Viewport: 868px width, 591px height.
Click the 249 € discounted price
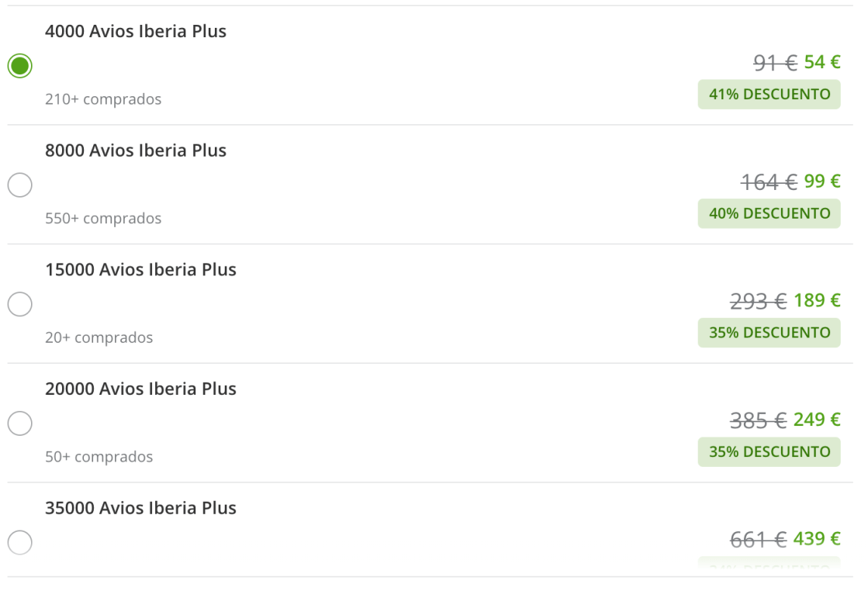pos(817,420)
